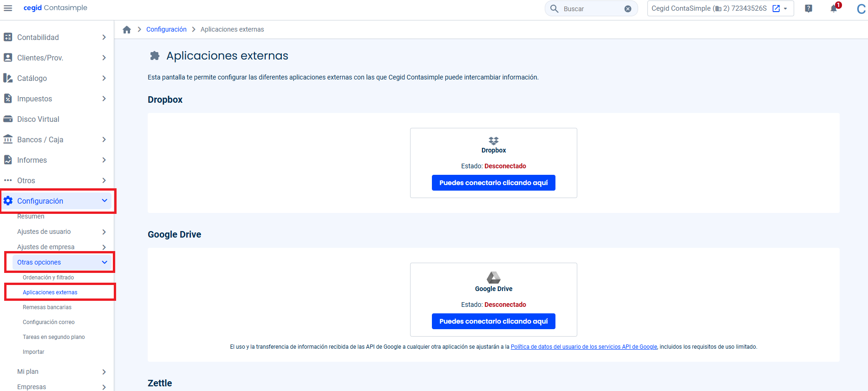The width and height of the screenshot is (868, 391).
Task: Open Remesas bancarias
Action: point(47,307)
